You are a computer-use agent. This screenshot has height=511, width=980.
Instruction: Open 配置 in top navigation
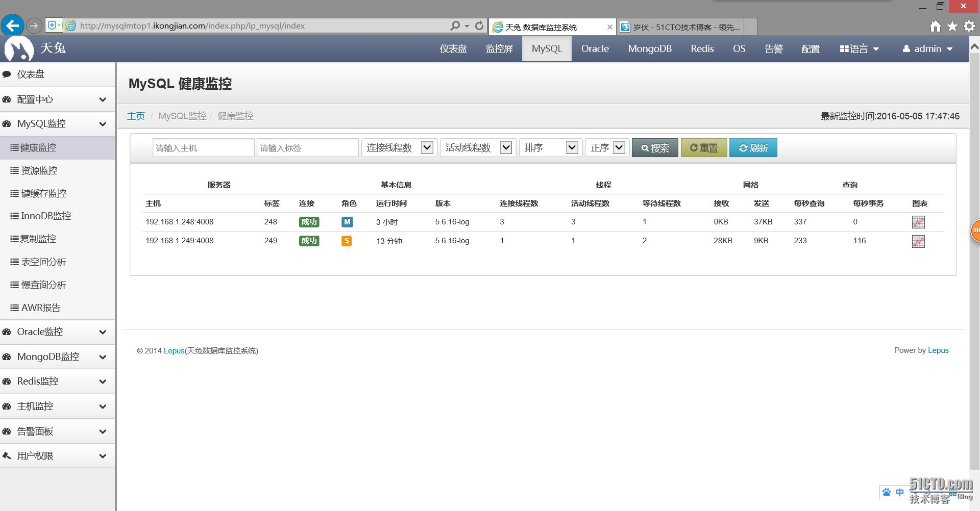[x=811, y=49]
